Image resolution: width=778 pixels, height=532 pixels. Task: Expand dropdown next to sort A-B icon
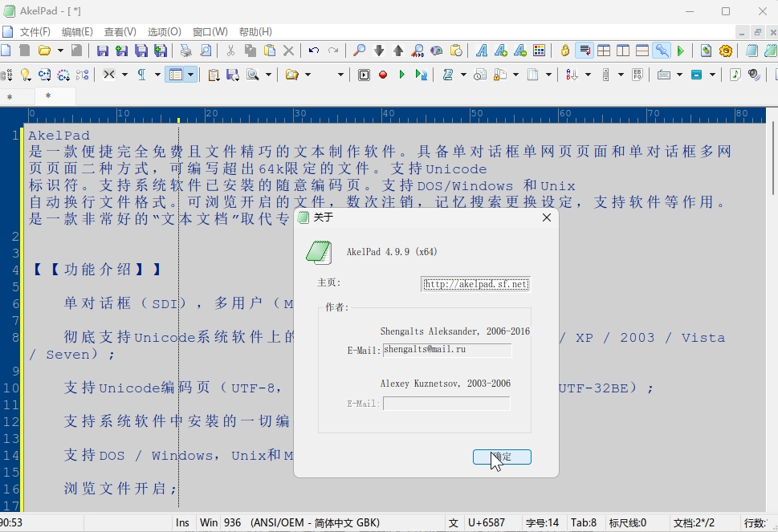pos(588,75)
